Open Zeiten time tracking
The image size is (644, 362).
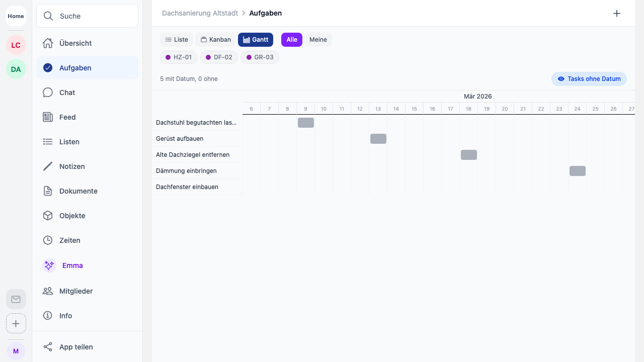tap(69, 240)
